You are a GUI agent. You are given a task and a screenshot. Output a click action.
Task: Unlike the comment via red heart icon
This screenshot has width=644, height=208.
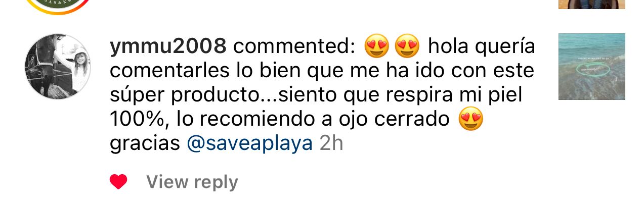[x=118, y=182]
